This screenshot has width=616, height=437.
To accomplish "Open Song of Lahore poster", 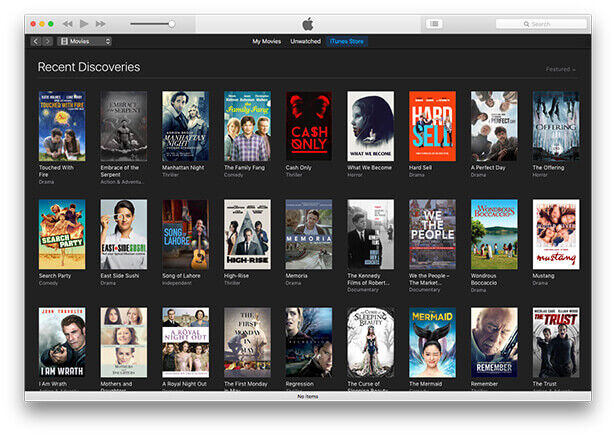I will coord(185,234).
